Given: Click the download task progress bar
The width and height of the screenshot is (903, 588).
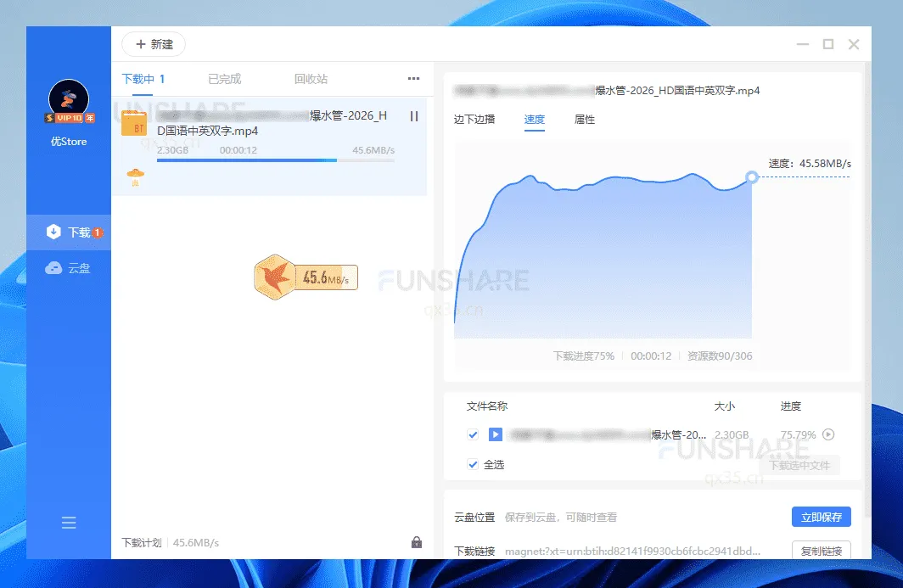Looking at the screenshot, I should tap(275, 160).
